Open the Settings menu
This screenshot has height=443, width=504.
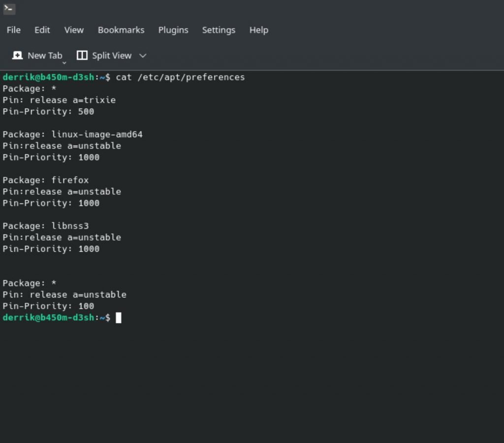coord(218,30)
